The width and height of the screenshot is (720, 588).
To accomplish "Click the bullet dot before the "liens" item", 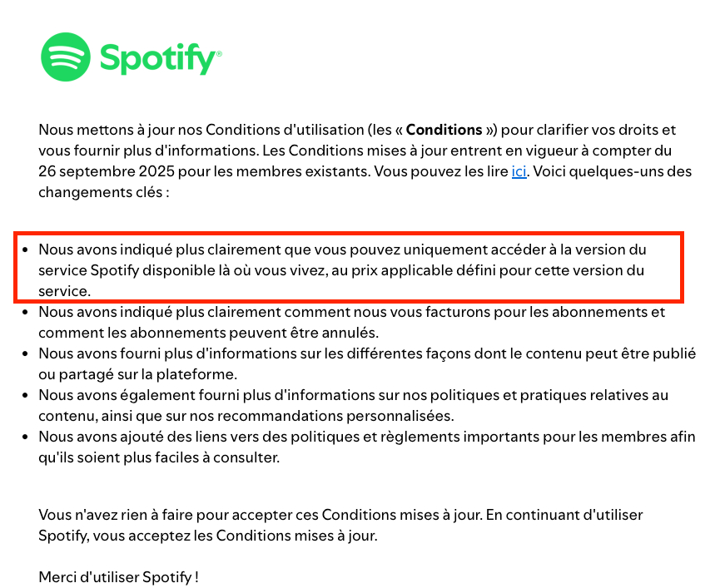I will point(27,437).
